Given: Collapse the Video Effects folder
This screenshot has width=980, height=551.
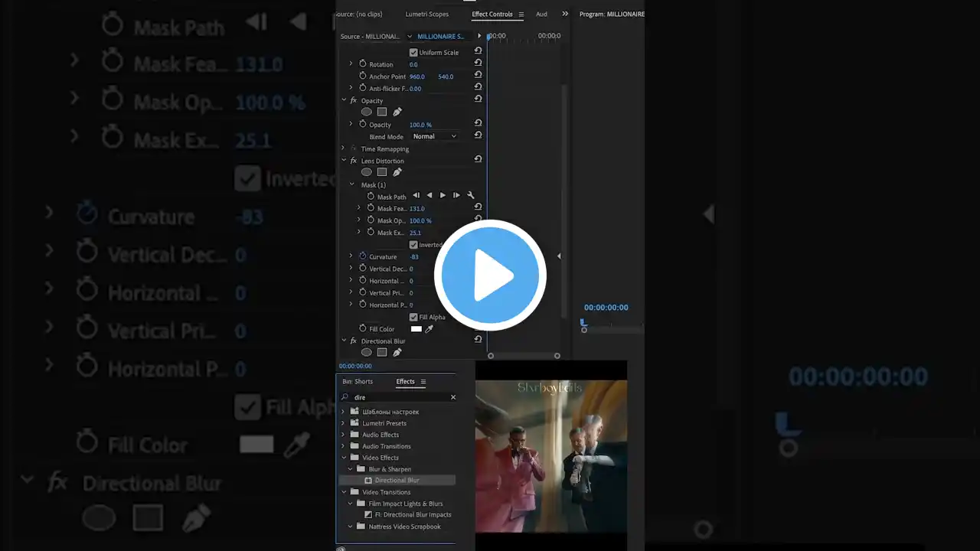Looking at the screenshot, I should [x=344, y=458].
